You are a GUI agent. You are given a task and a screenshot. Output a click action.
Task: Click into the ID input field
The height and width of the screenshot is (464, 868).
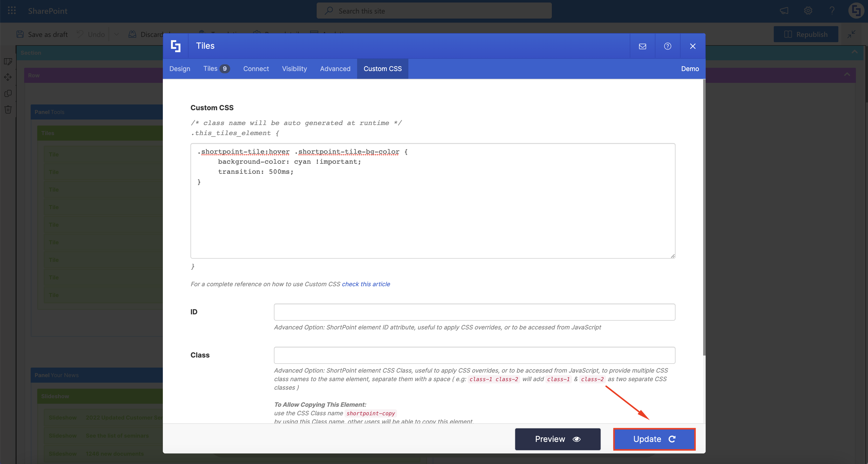[x=474, y=312]
